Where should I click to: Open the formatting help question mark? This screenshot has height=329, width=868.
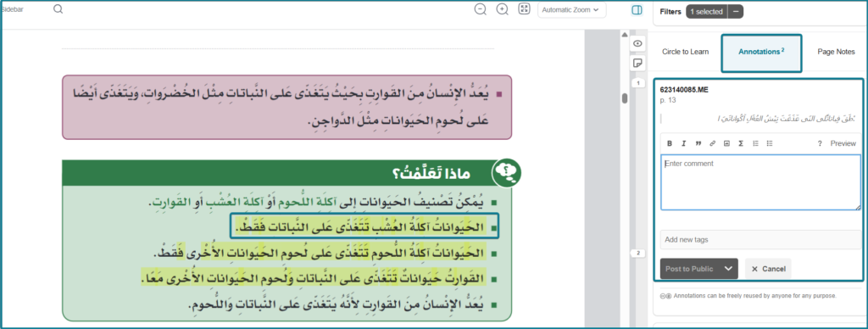(x=820, y=143)
